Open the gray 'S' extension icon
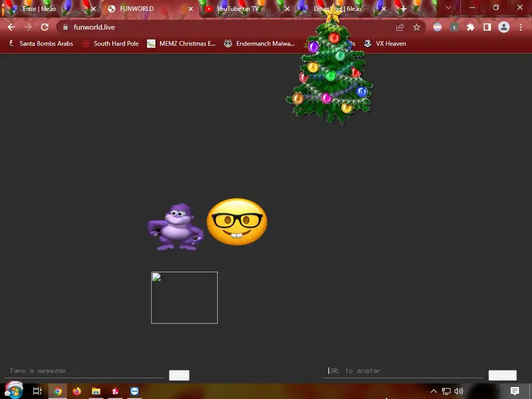Screen dimensions: 532x399 coord(454,27)
